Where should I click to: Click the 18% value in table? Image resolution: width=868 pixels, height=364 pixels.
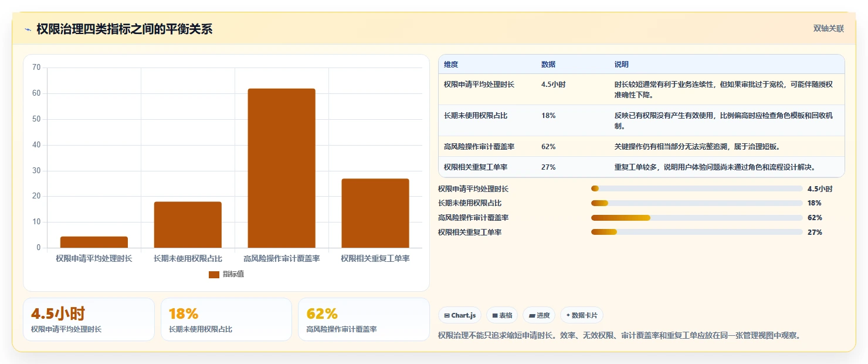pos(548,116)
